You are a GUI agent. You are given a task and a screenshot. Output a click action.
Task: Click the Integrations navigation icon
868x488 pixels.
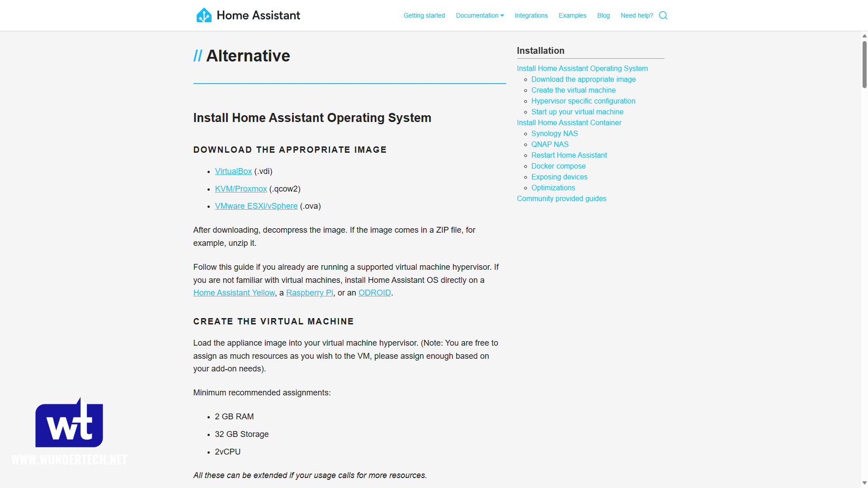click(x=531, y=15)
